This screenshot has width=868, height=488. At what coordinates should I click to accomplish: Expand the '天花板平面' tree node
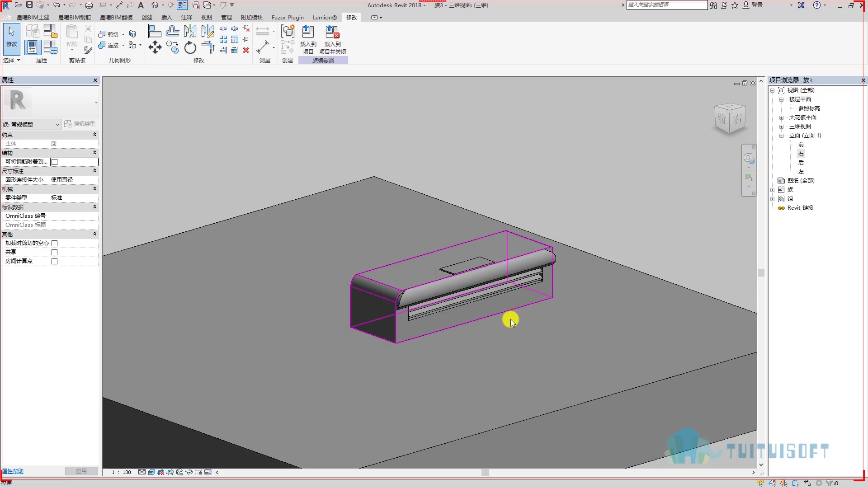coord(781,117)
